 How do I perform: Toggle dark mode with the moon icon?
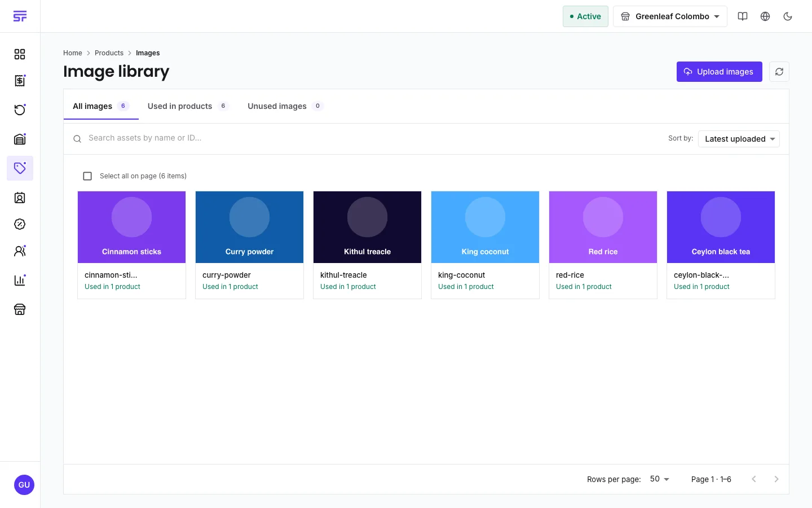tap(788, 16)
